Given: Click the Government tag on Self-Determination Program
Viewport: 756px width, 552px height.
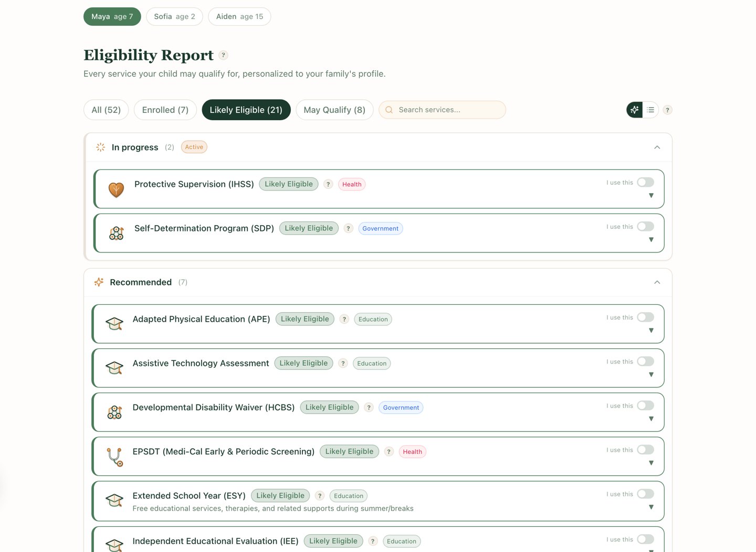Looking at the screenshot, I should click(x=381, y=228).
